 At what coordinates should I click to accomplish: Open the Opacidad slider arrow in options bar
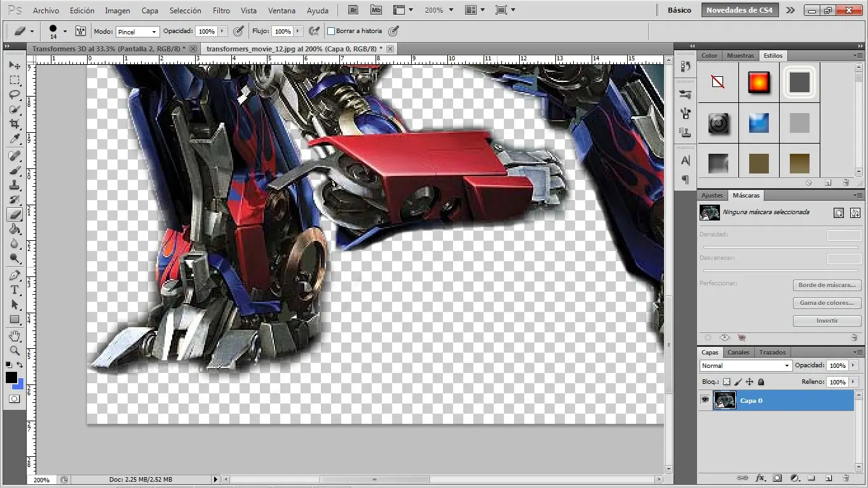(x=222, y=31)
